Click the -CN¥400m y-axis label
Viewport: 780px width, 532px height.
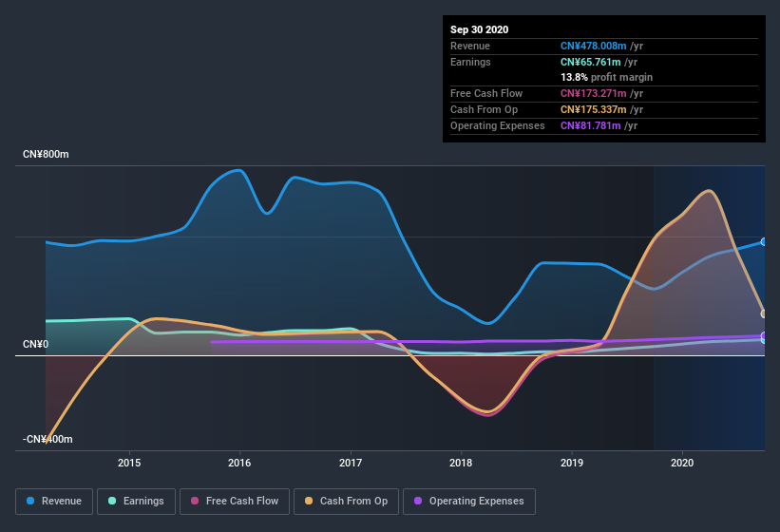click(48, 440)
